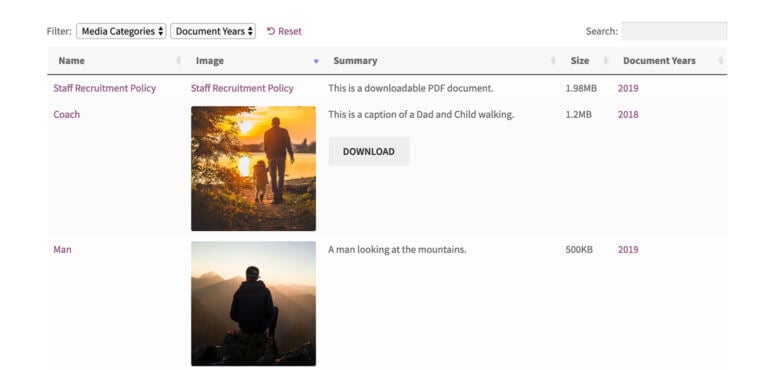
Task: Click the Document Years column sort icon
Action: (721, 61)
